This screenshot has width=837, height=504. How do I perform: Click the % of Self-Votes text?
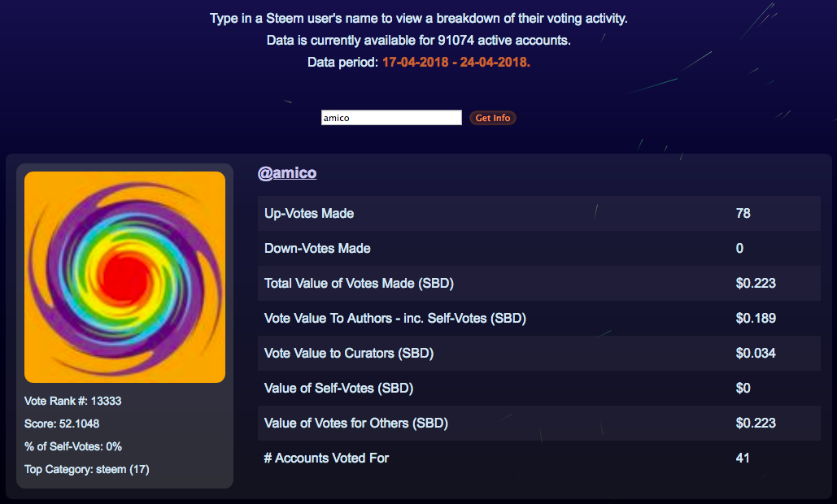coord(73,446)
